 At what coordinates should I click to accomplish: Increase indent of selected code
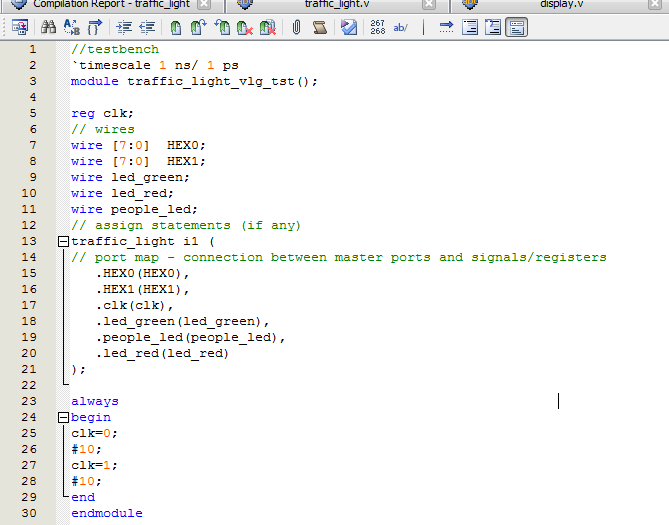pyautogui.click(x=124, y=27)
